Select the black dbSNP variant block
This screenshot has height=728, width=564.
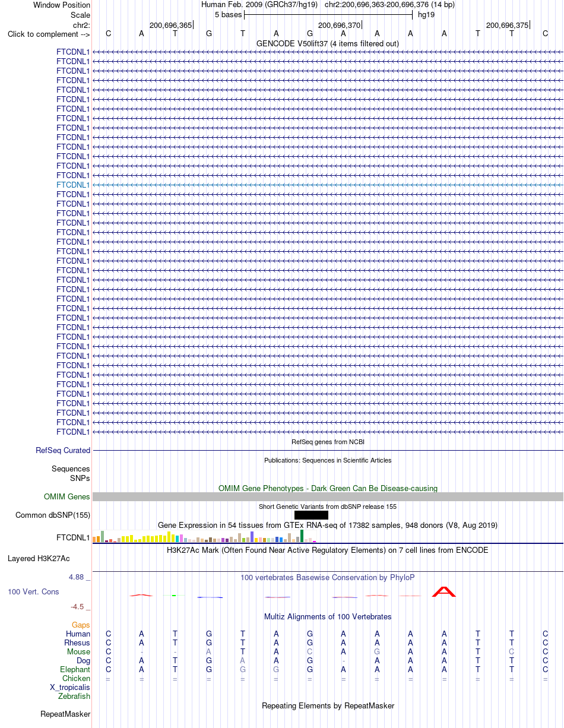click(311, 515)
